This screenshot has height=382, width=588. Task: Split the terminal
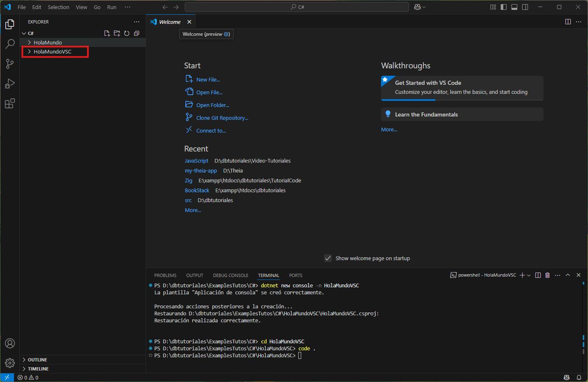click(x=538, y=275)
